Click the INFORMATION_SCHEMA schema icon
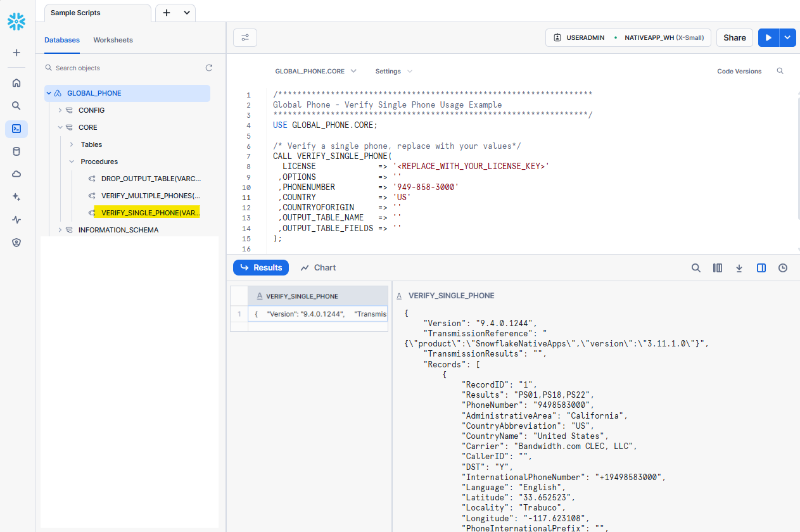 tap(69, 230)
